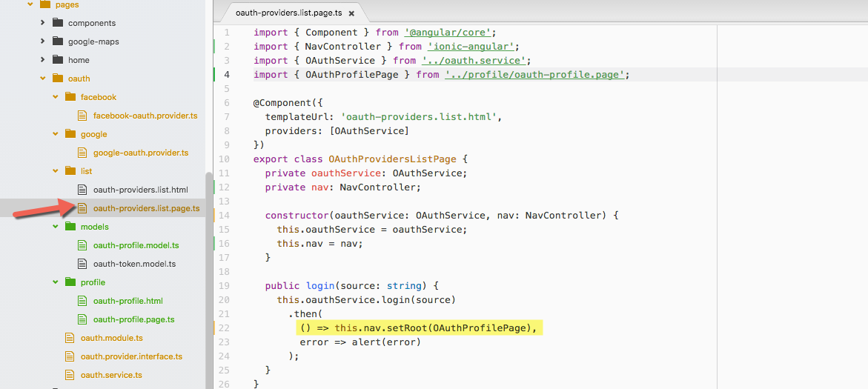Click the oauth folder icon
868x389 pixels.
(x=57, y=79)
